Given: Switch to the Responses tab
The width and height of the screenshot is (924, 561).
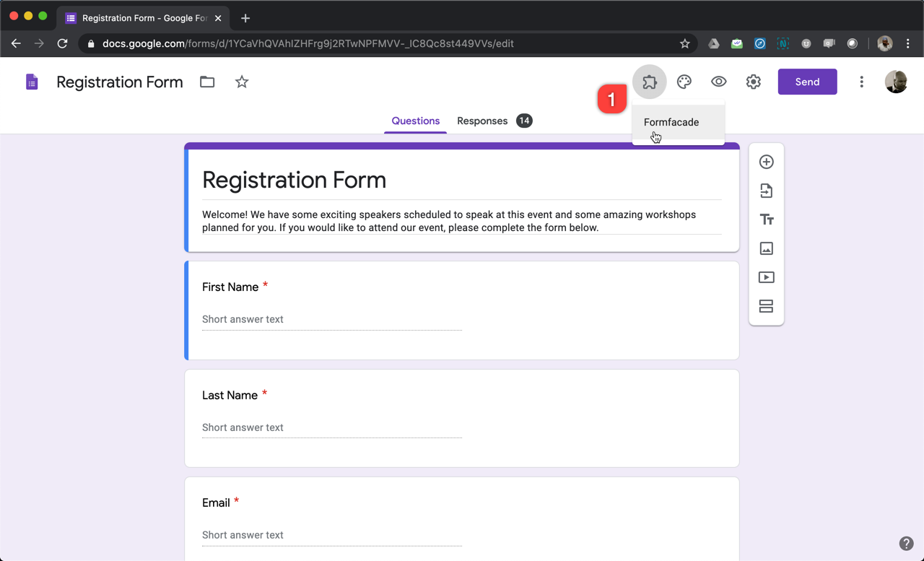Looking at the screenshot, I should point(482,121).
